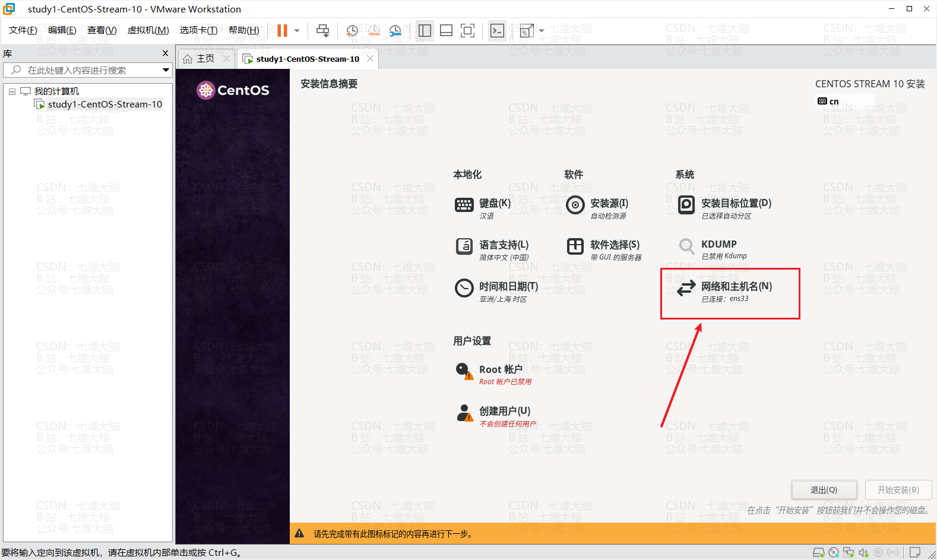
Task: Click the network adapter status icon
Action: pos(849,553)
